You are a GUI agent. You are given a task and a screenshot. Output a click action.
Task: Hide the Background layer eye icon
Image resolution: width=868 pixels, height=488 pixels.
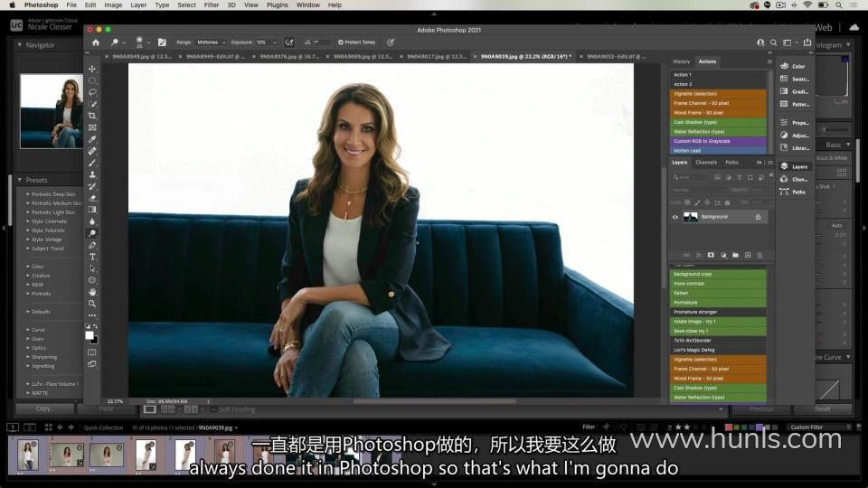pos(675,217)
